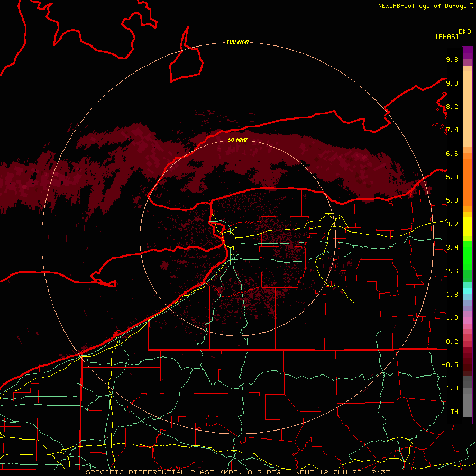Pick the long peach segment of color scale
Image resolution: width=476 pixels, height=476 pixels.
click(467, 108)
